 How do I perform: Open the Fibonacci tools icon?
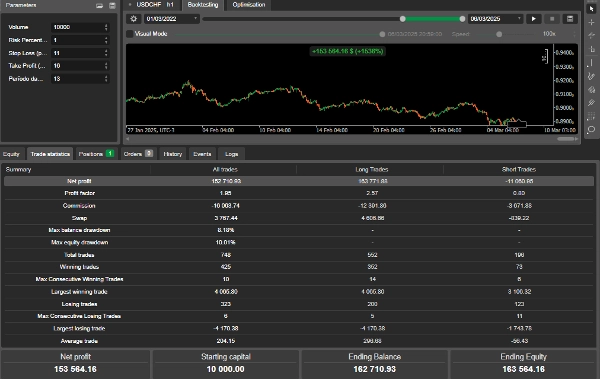[x=591, y=90]
